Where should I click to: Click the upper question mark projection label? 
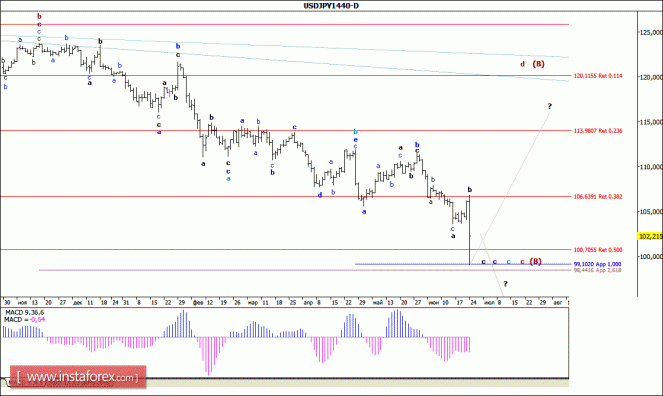tap(550, 106)
